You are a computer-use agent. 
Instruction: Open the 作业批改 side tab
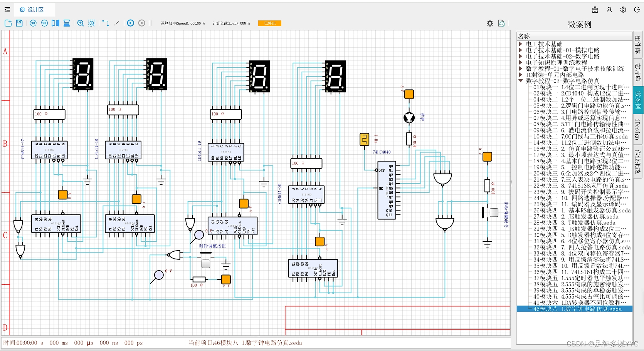point(638,161)
